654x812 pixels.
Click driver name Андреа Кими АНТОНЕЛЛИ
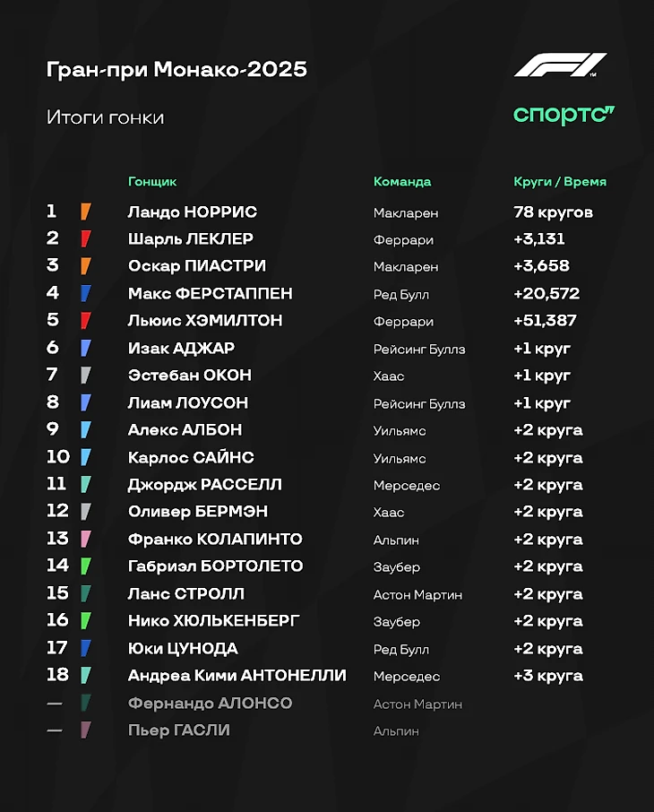point(237,676)
